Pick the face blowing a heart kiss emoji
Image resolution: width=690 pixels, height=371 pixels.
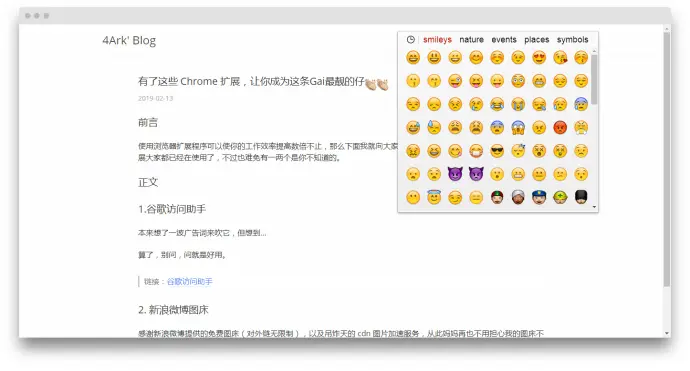pyautogui.click(x=560, y=57)
